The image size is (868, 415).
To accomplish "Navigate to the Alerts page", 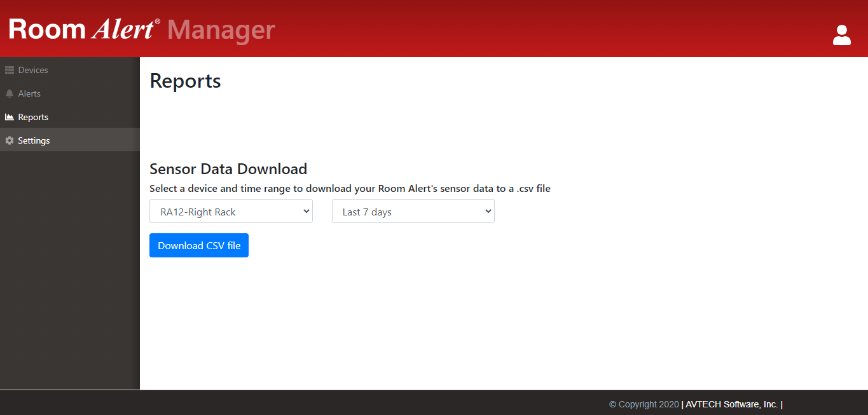I will coord(30,93).
